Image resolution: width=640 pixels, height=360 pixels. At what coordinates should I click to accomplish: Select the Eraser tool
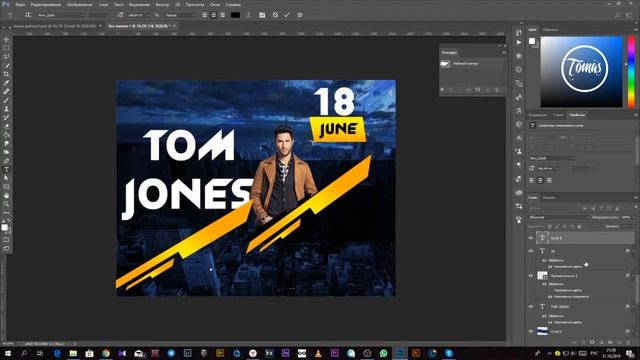[x=6, y=126]
